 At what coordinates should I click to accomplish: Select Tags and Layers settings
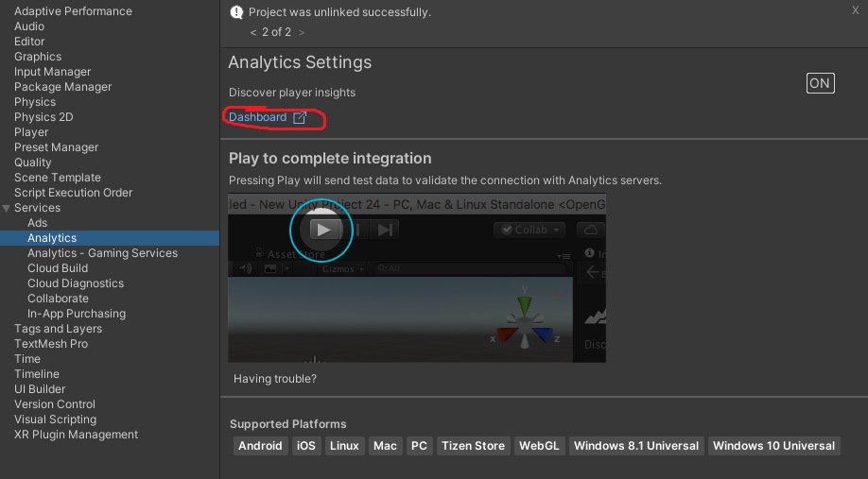[58, 329]
